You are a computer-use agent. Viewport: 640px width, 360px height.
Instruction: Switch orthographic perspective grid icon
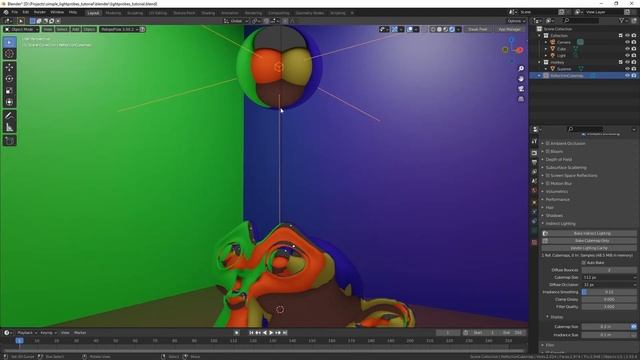pyautogui.click(x=521, y=99)
